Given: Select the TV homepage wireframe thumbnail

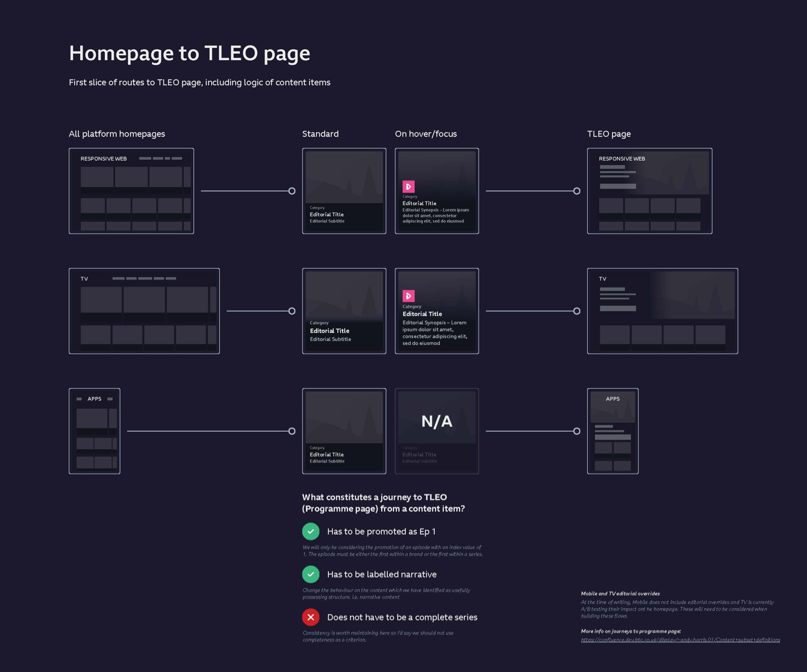Looking at the screenshot, I should (144, 311).
